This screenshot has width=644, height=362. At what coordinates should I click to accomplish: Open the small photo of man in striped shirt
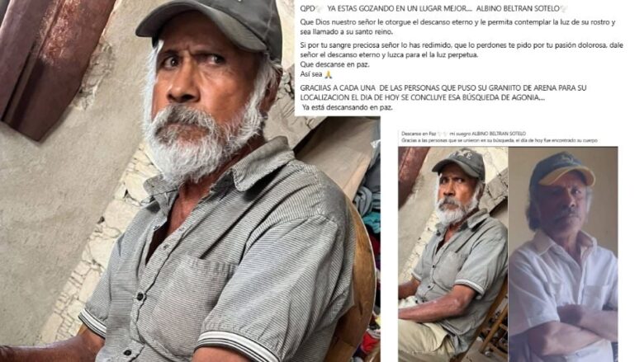[x=453, y=254]
